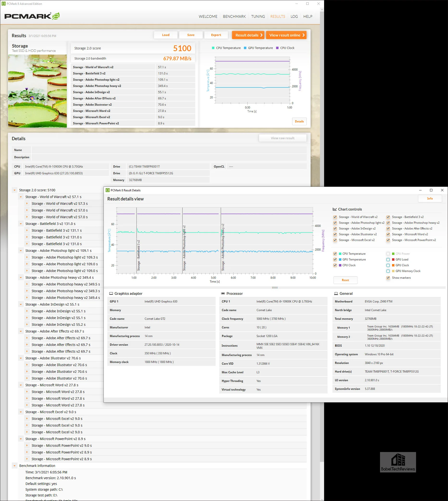This screenshot has width=448, height=501.
Task: Click CPU Temperature legend color swatch
Action: (x=213, y=48)
